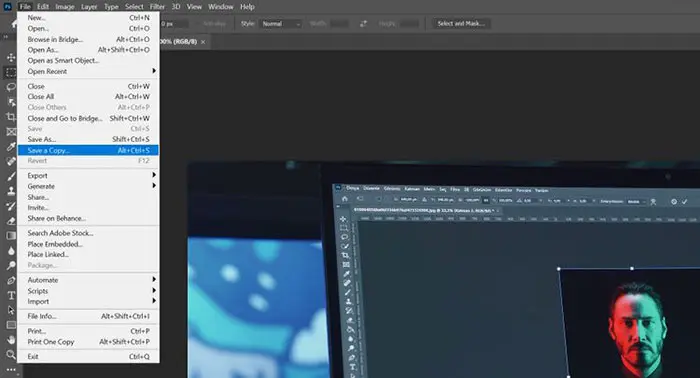Select the Zoom tool
This screenshot has height=378, width=700.
click(x=11, y=355)
